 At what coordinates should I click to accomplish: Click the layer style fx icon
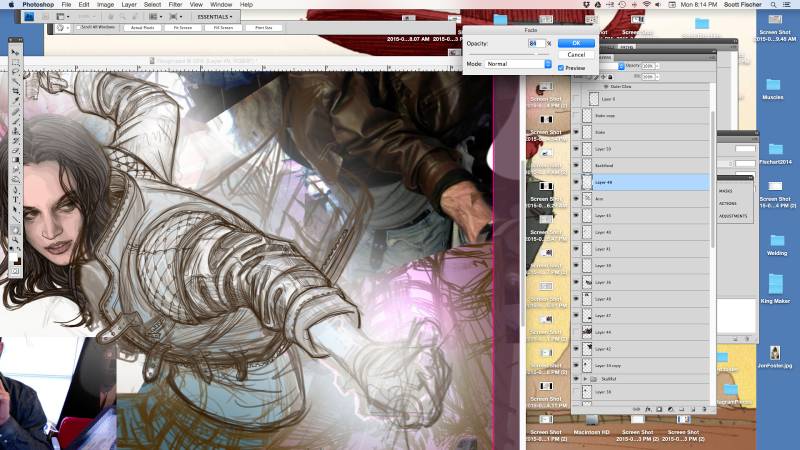(x=649, y=408)
